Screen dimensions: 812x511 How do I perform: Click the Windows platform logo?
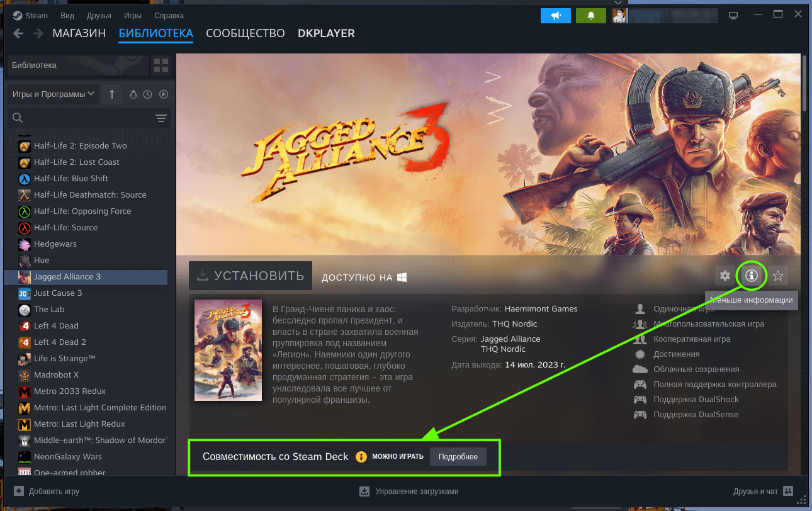[x=402, y=277]
